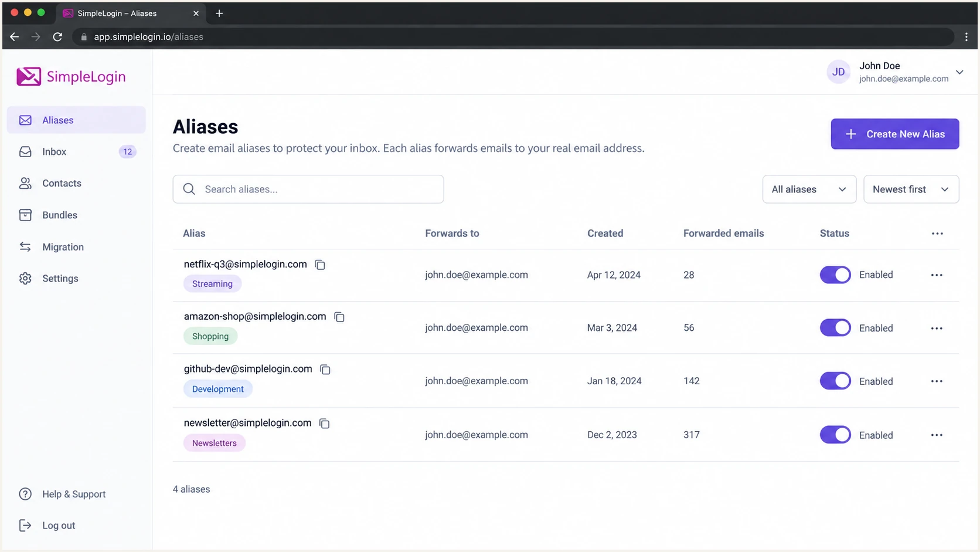Viewport: 980px width, 552px height.
Task: Click the Newsletters tag
Action: (215, 443)
